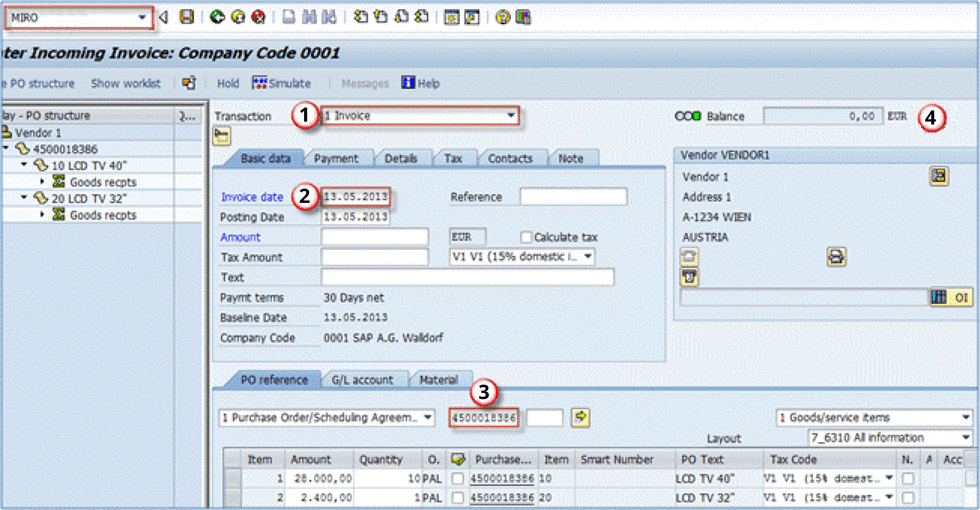Switch to the Note tab
The height and width of the screenshot is (510, 980).
pyautogui.click(x=570, y=158)
